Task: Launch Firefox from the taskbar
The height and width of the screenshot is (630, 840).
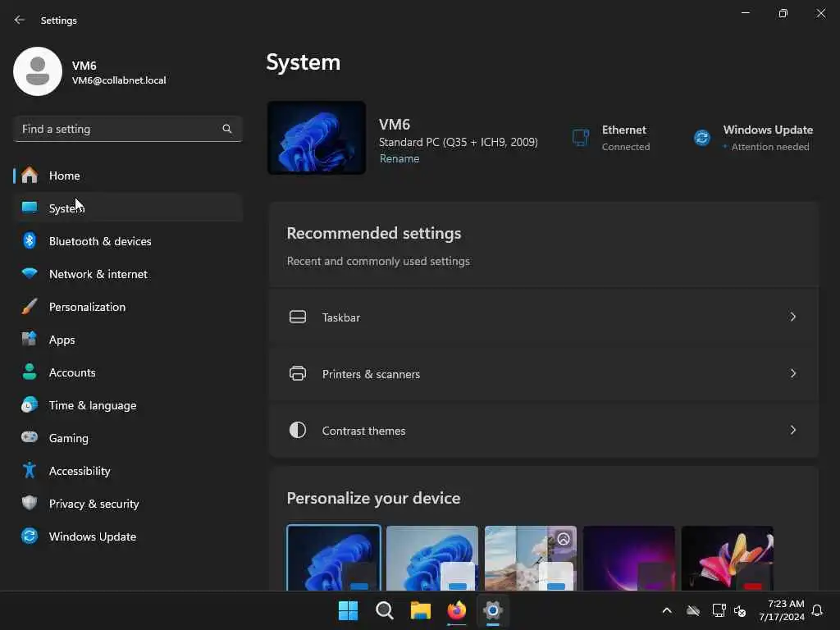Action: tap(457, 610)
